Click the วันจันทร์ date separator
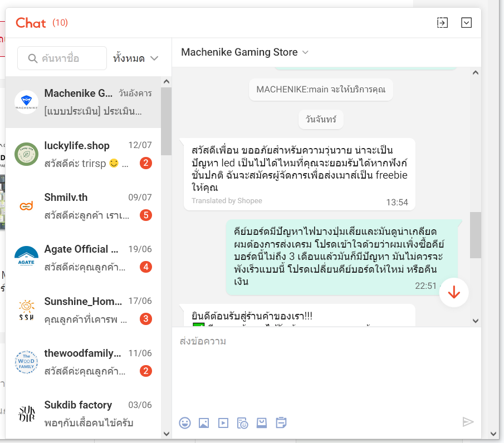 click(321, 120)
